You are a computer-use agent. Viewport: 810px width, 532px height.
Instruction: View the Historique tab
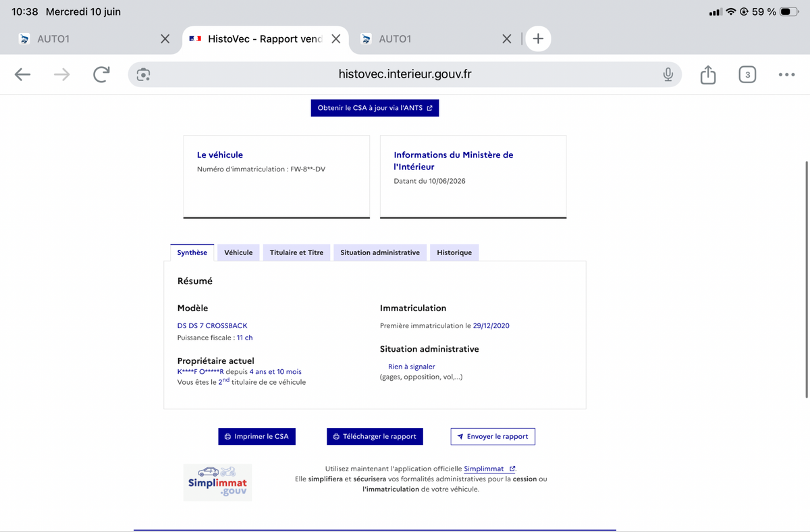click(454, 252)
